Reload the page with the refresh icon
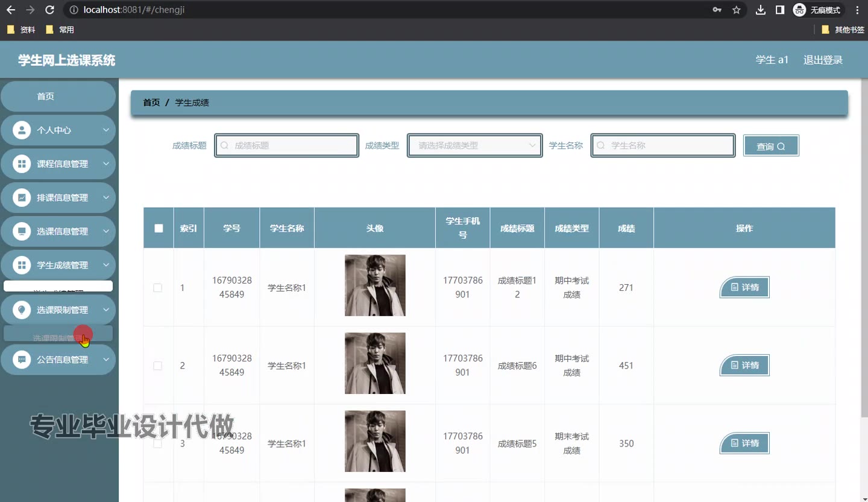Viewport: 868px width, 502px height. coord(50,10)
